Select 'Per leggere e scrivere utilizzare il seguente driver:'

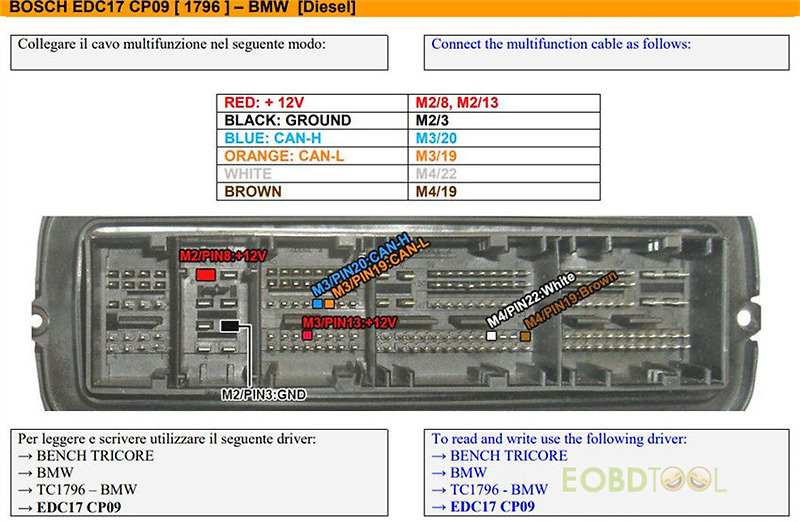167,439
